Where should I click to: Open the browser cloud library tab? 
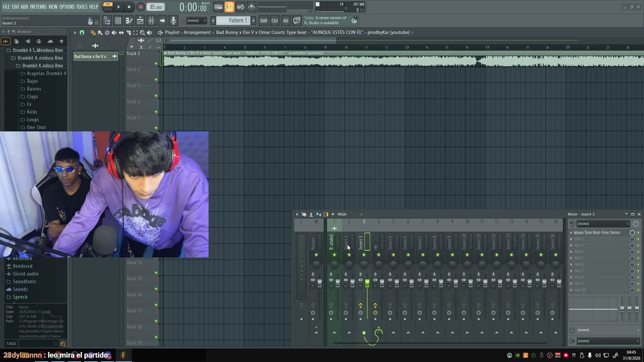click(50, 41)
